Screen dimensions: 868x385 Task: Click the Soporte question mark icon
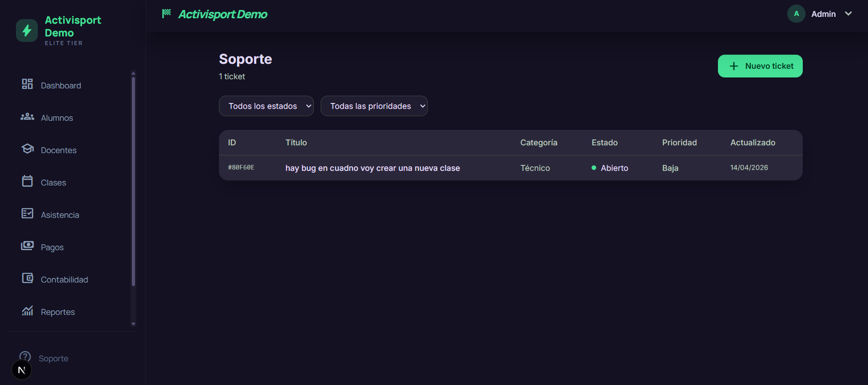(25, 356)
